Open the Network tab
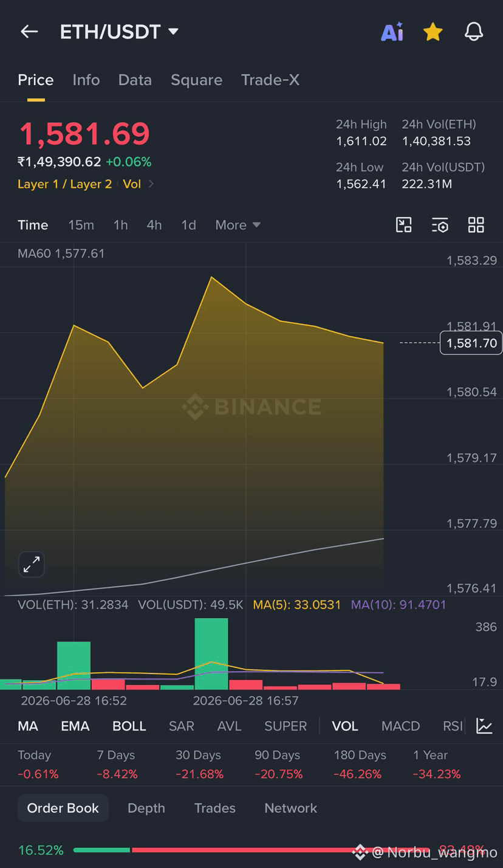503x868 pixels. point(291,808)
